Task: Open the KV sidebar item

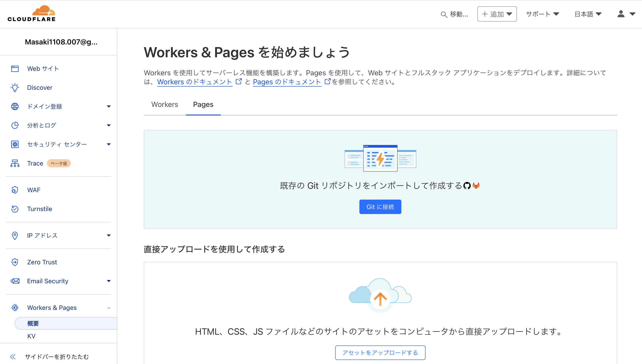Action: pyautogui.click(x=31, y=336)
